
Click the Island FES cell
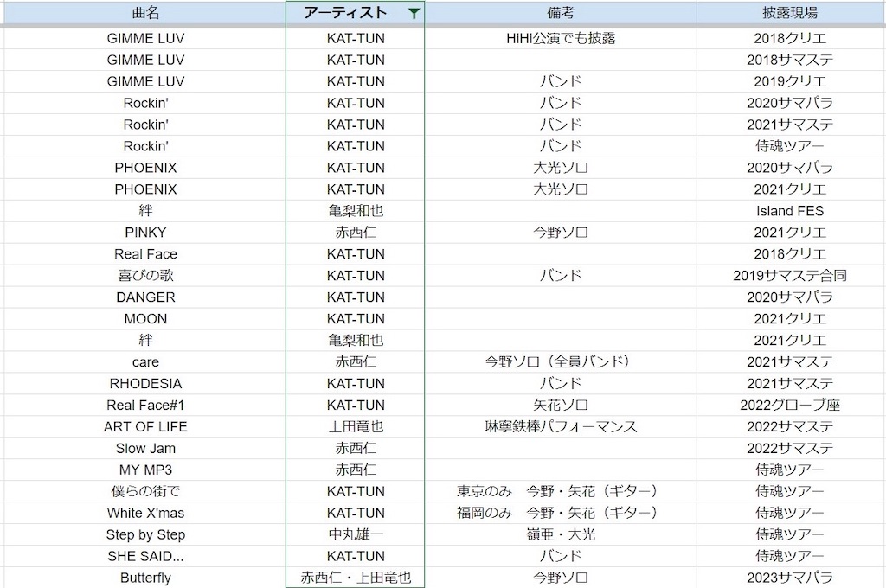[790, 211]
